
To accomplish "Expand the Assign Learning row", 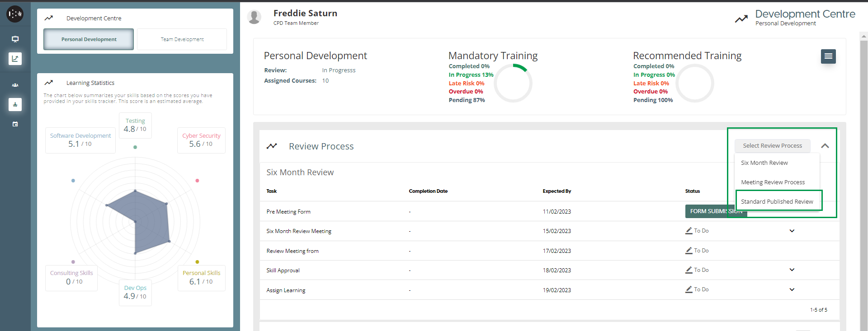I will pyautogui.click(x=792, y=290).
